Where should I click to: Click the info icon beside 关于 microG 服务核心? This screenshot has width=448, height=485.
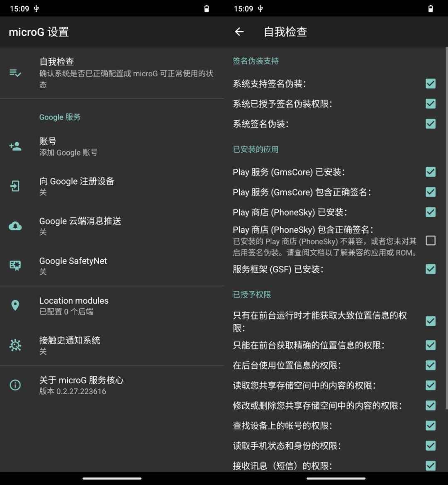tap(15, 385)
